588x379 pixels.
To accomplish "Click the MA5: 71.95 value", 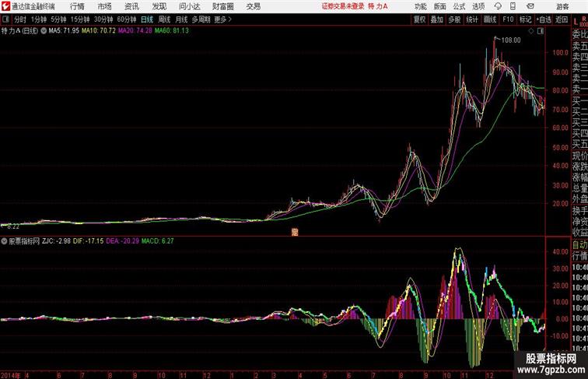I will (64, 31).
